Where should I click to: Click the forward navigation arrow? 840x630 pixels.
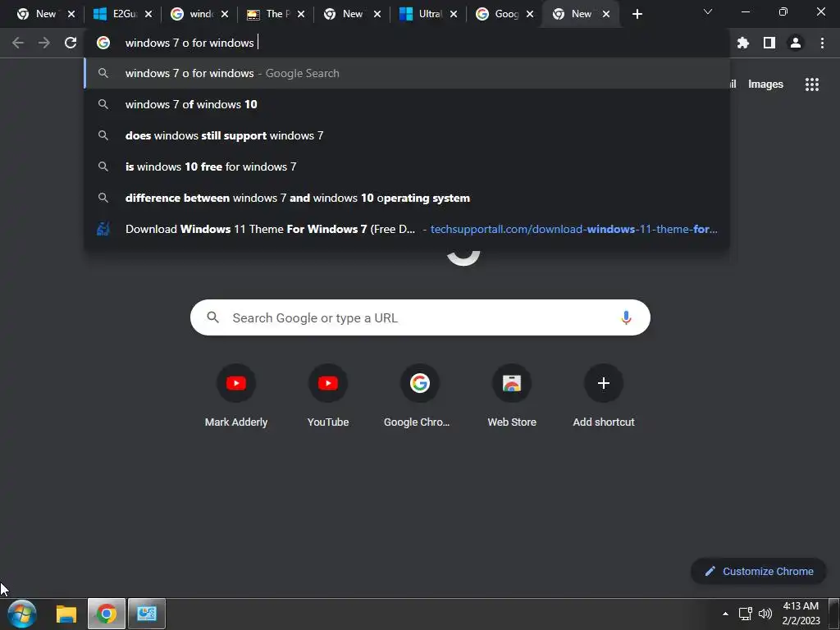coord(44,43)
